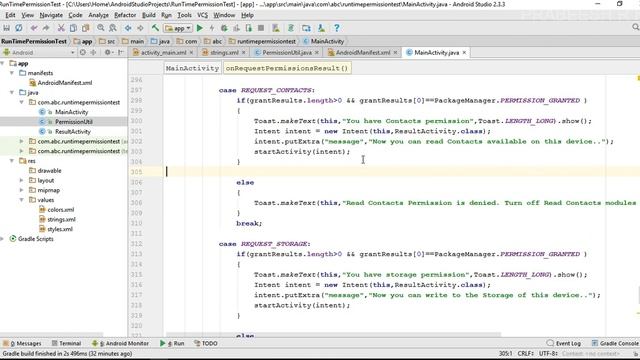640x360 pixels.
Task: Click the Apply Changes lightning icon
Action: tap(212, 28)
